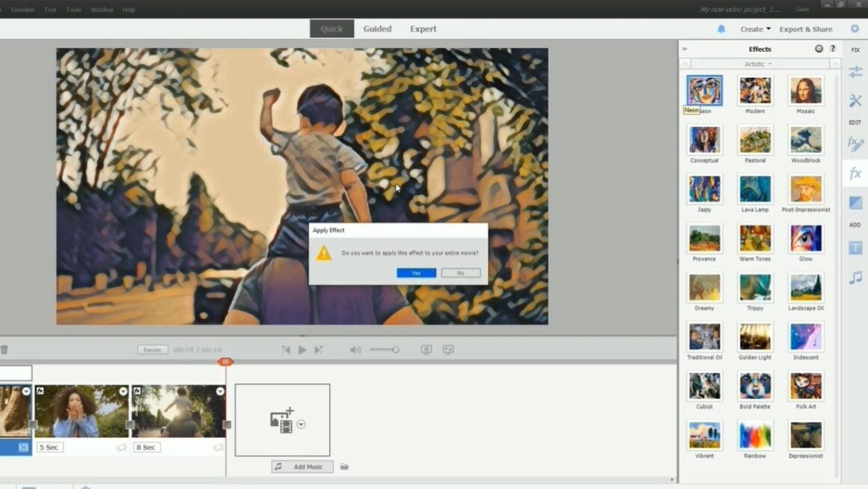
Task: Open the 5 Sec clip dropdown arrow
Action: pyautogui.click(x=123, y=392)
